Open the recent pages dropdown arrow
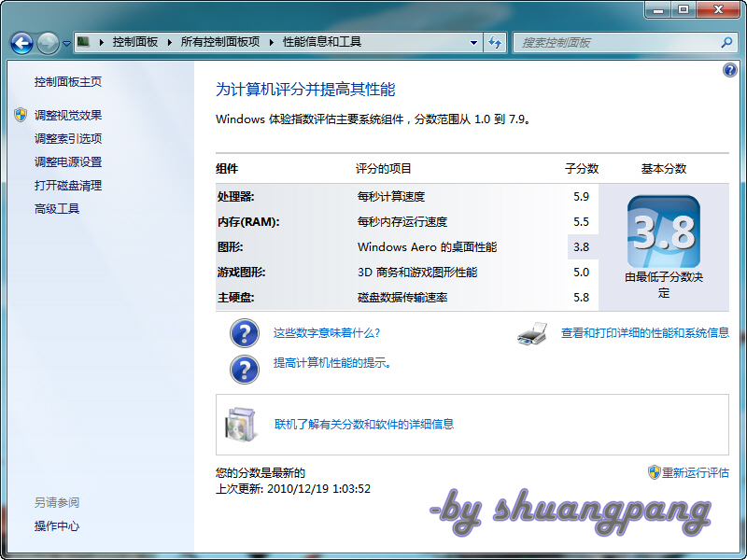747x560 pixels. pos(66,44)
